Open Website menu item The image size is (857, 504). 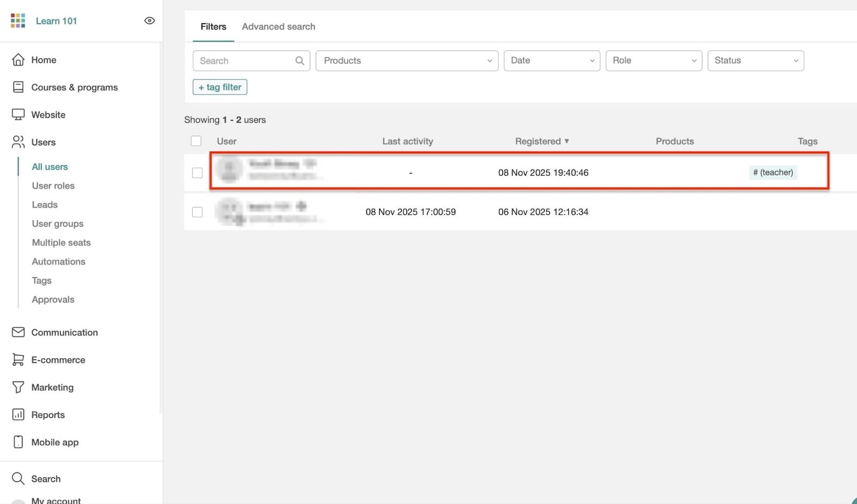48,115
